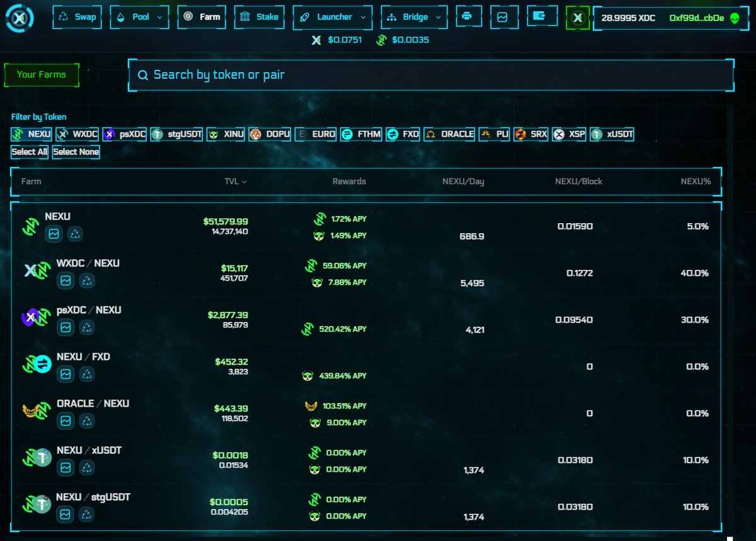Image resolution: width=756 pixels, height=541 pixels.
Task: Toggle the stgUSDT token filter
Action: tap(176, 134)
